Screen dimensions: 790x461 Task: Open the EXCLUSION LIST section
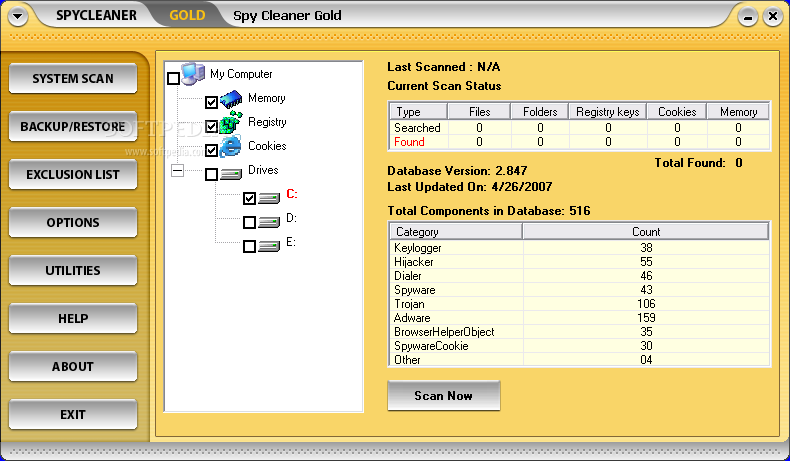pyautogui.click(x=73, y=174)
